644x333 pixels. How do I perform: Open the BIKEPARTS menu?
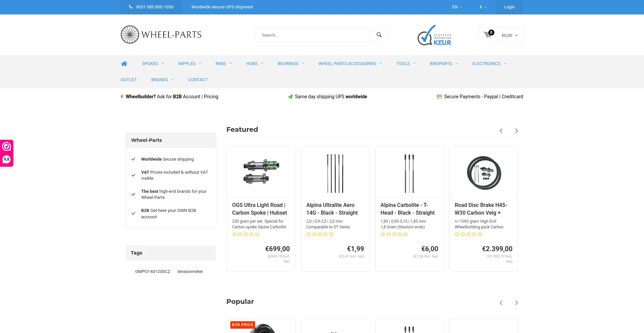pyautogui.click(x=444, y=64)
